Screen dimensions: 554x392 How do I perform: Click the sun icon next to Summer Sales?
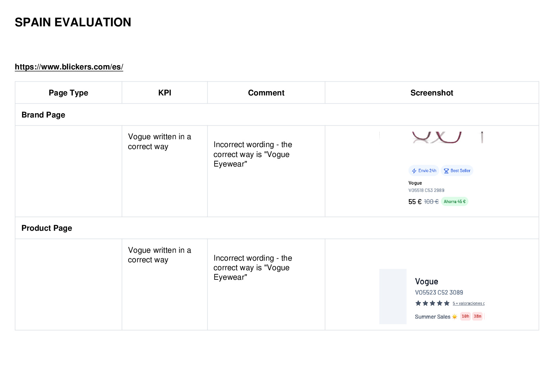tap(455, 317)
